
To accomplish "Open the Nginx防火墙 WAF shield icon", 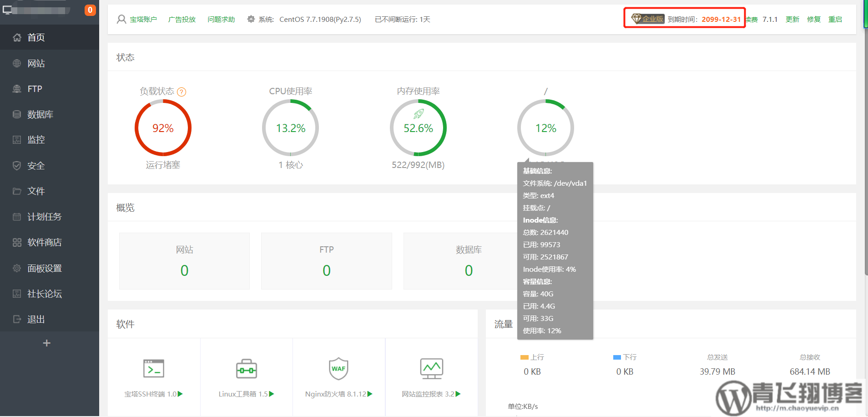I will (338, 369).
